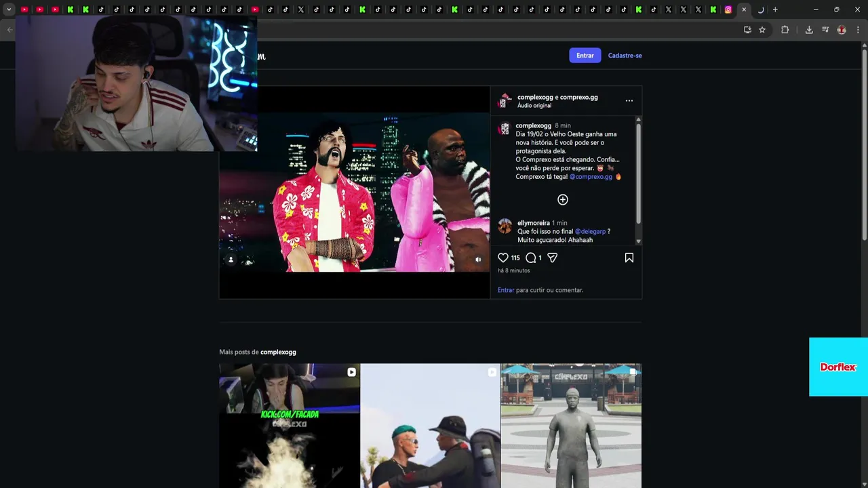
Task: Share the post with the paper plane icon
Action: 552,258
